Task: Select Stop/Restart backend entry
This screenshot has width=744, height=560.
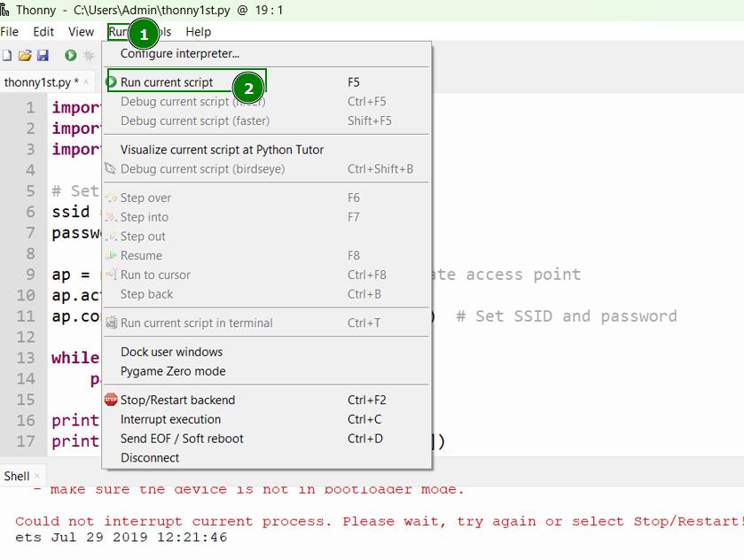Action: coord(267,400)
